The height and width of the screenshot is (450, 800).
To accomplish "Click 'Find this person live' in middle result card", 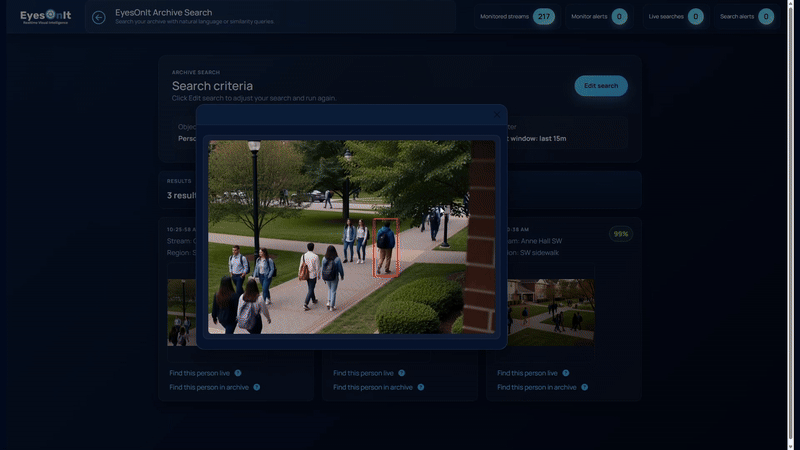I will pos(362,373).
